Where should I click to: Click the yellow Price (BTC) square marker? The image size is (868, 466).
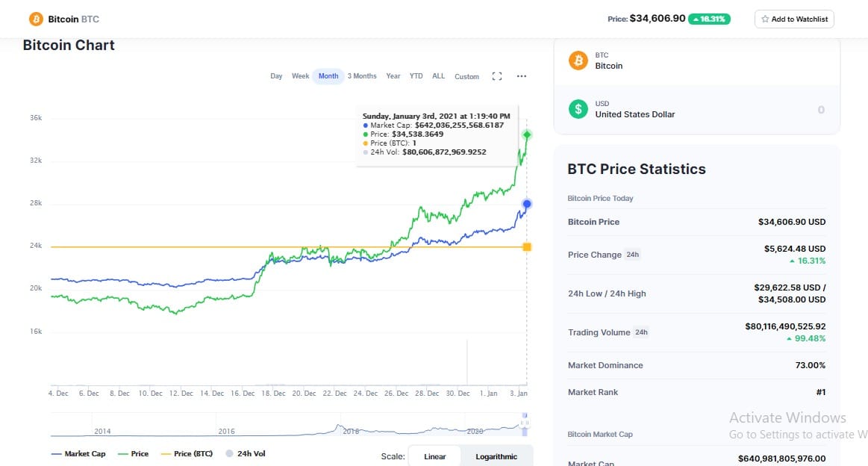click(x=527, y=247)
